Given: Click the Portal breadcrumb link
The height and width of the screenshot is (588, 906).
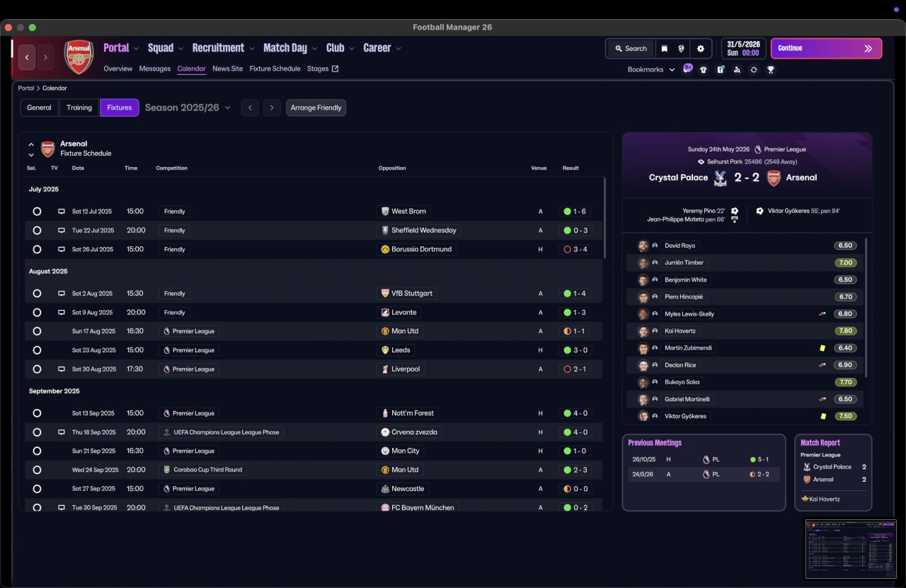Looking at the screenshot, I should click(x=26, y=88).
